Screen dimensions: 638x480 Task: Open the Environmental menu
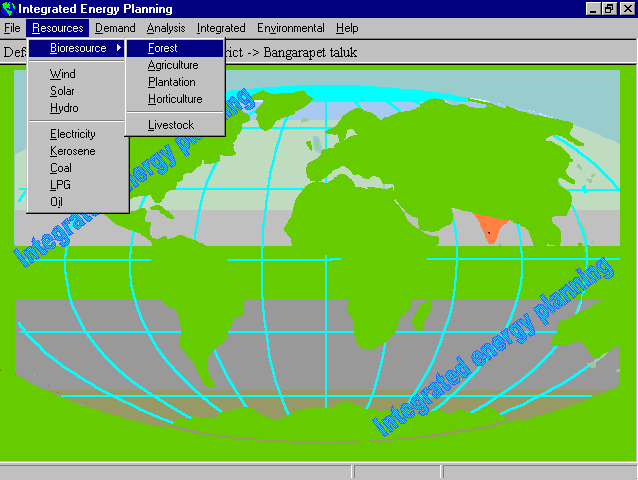pos(290,28)
